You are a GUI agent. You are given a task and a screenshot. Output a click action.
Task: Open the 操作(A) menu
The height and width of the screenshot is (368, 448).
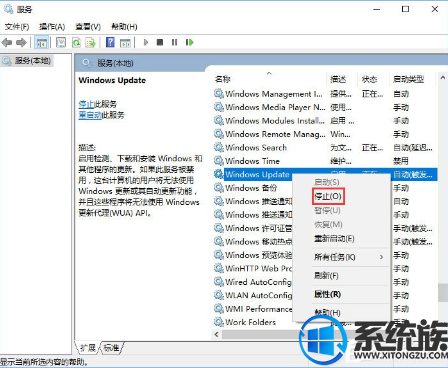click(x=52, y=27)
